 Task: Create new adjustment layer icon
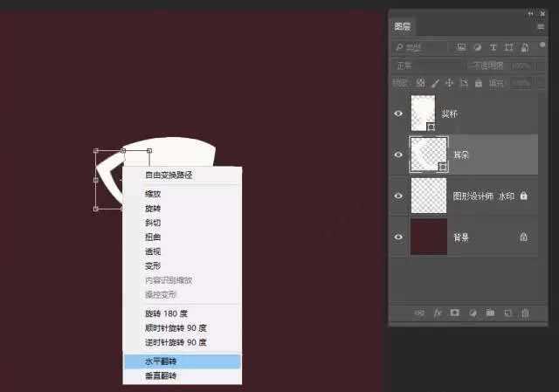pos(473,313)
